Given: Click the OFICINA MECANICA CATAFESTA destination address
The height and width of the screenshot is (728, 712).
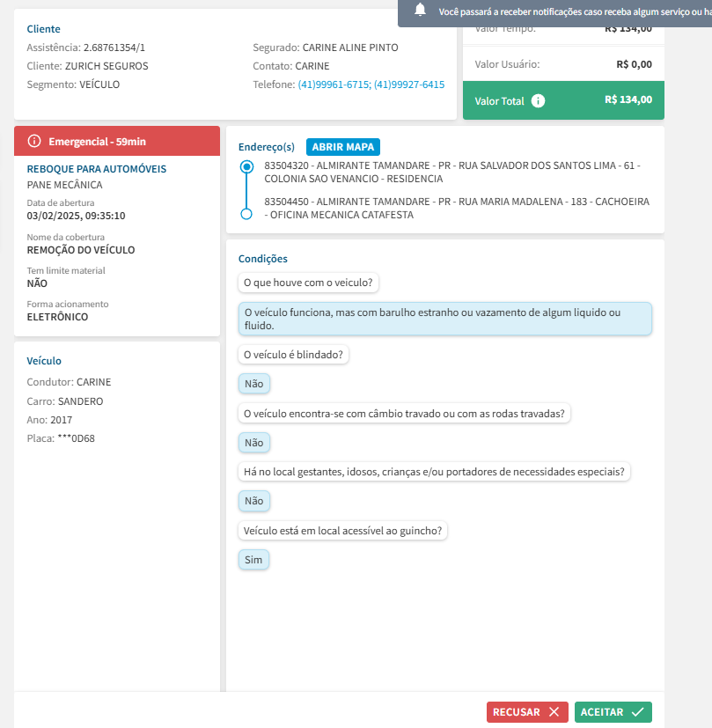Looking at the screenshot, I should tap(456, 208).
